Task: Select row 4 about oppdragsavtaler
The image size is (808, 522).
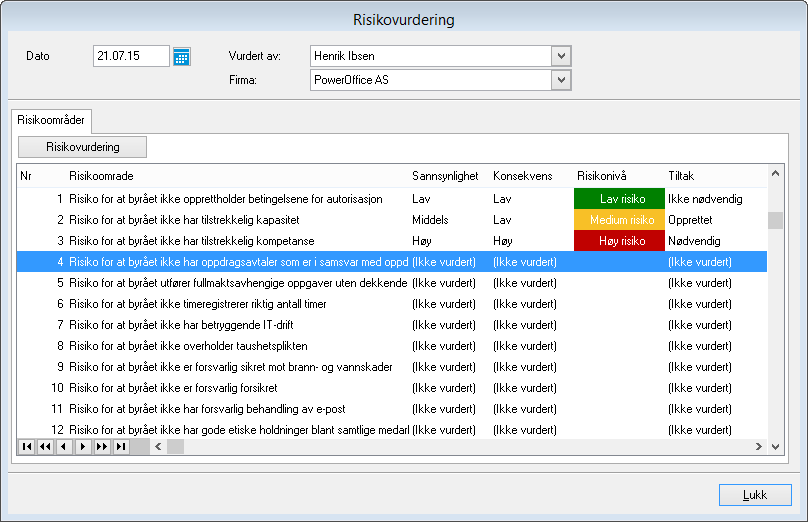Action: pos(392,262)
